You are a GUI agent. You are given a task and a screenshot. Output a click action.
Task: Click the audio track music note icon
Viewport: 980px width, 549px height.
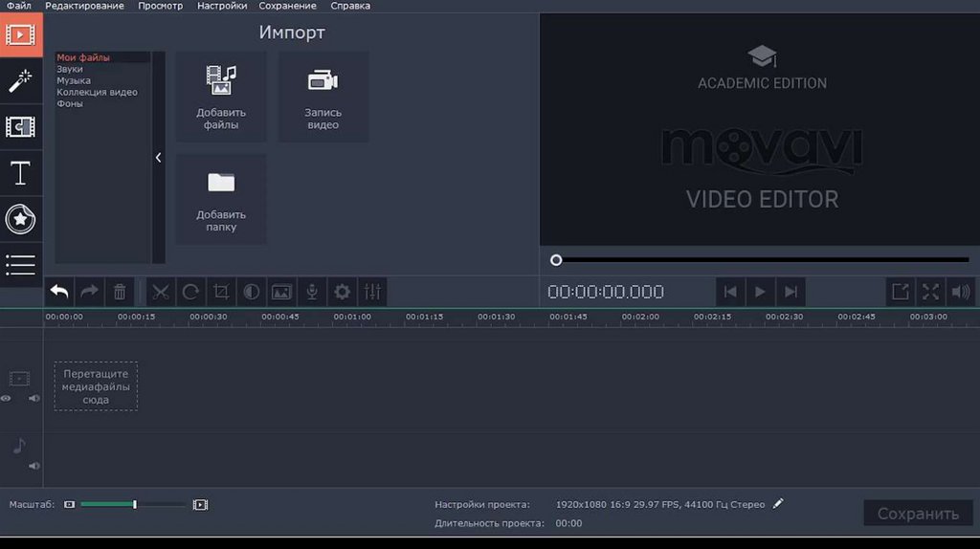click(19, 446)
